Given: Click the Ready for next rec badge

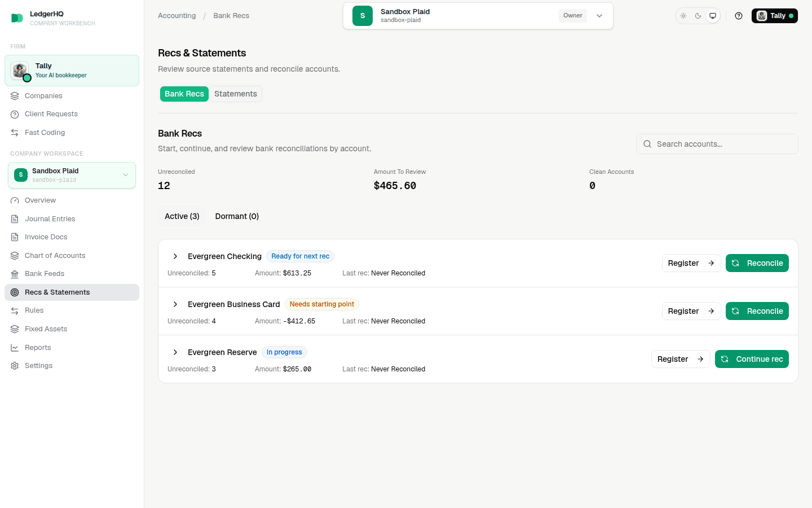Looking at the screenshot, I should [x=300, y=256].
